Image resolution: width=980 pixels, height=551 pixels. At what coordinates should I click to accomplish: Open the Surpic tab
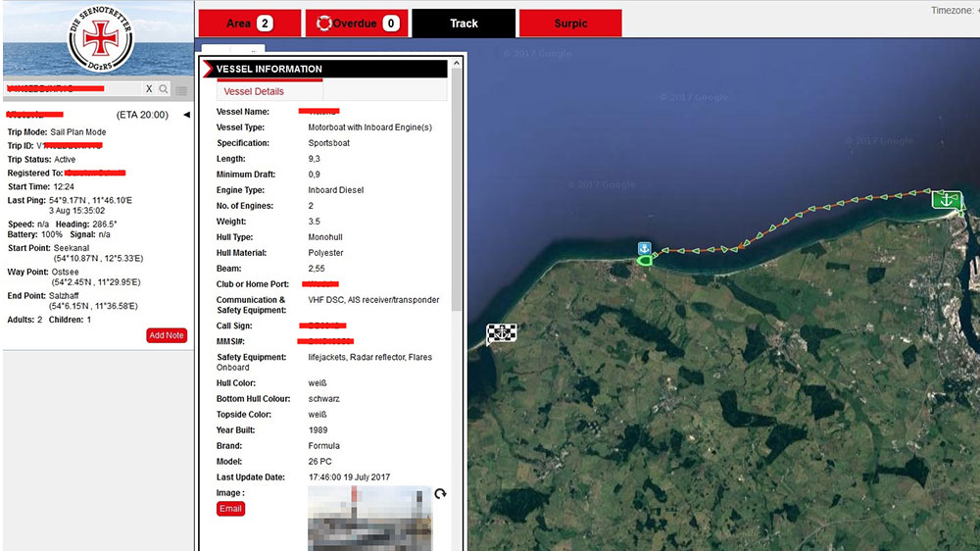[x=570, y=24]
